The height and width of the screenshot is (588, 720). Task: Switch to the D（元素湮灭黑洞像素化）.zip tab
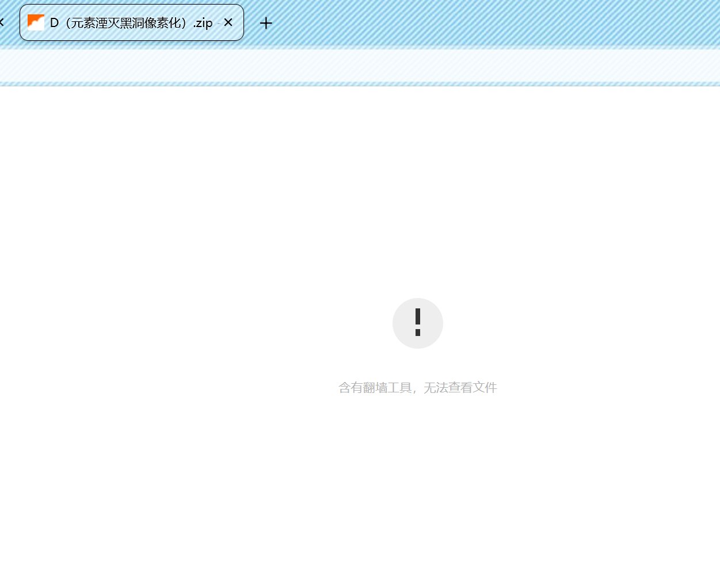131,23
